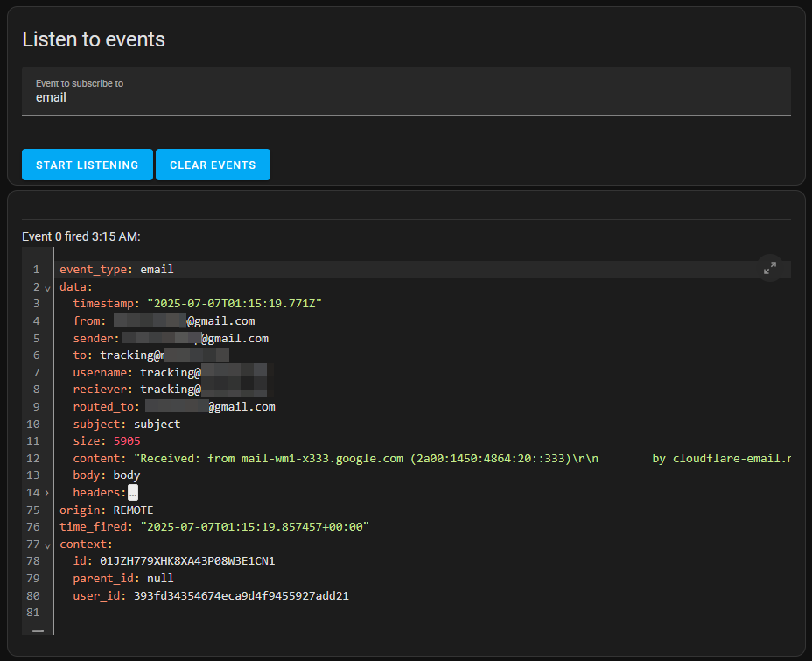Click the origin: REMOTE line
This screenshot has height=661, width=812.
click(107, 510)
